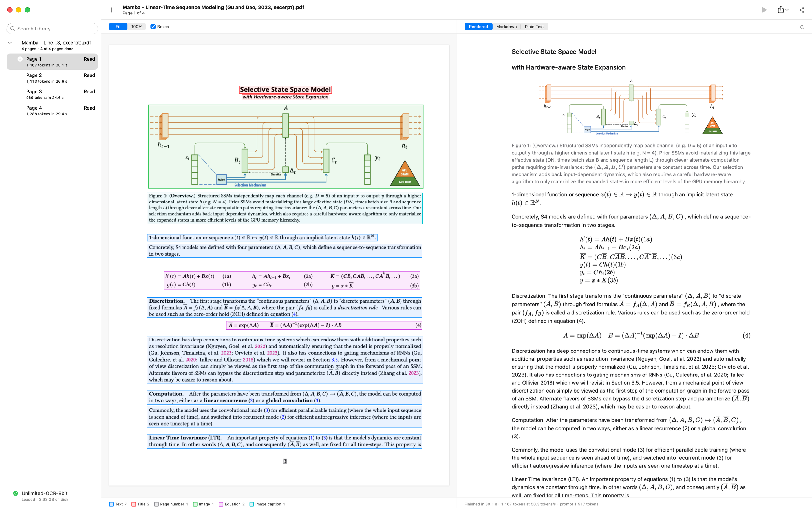Select Page 2 in the sidebar
The width and height of the screenshot is (812, 508).
52,78
